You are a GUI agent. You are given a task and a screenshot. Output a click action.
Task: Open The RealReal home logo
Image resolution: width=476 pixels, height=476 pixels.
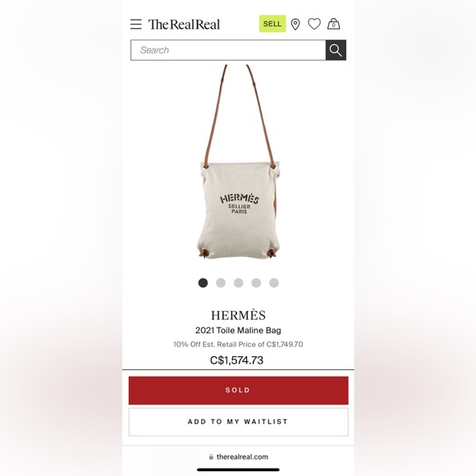click(184, 25)
